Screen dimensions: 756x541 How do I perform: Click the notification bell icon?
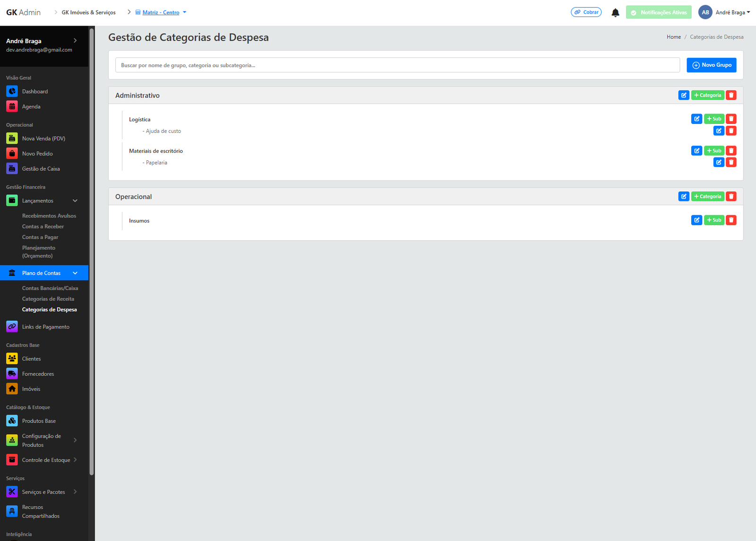point(615,13)
